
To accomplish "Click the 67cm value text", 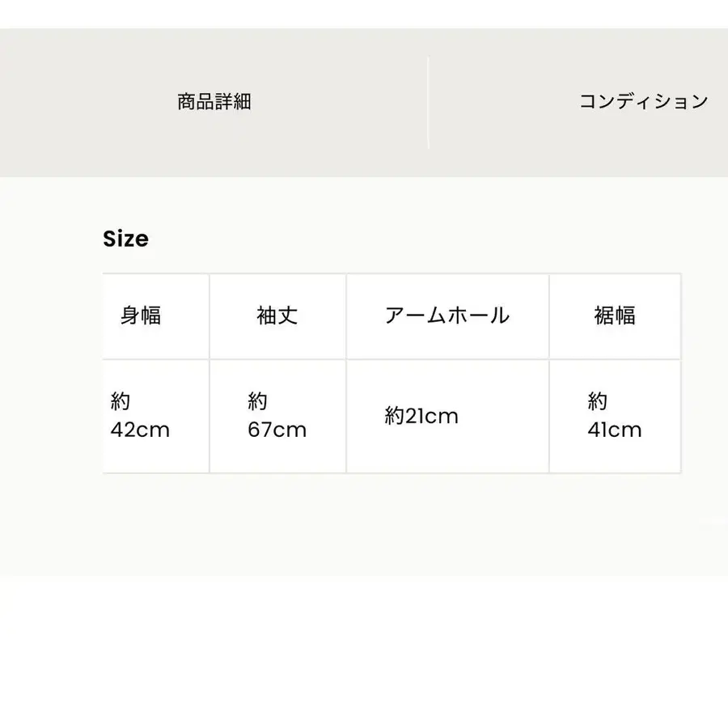I will 277,430.
